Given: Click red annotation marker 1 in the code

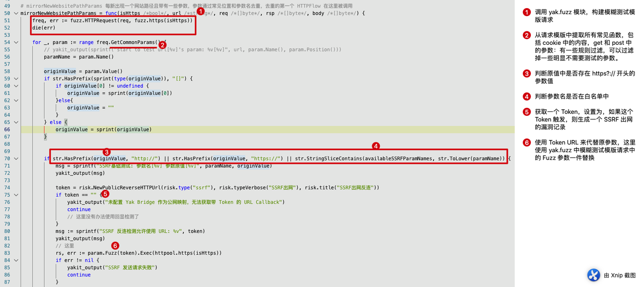Looking at the screenshot, I should [x=200, y=11].
